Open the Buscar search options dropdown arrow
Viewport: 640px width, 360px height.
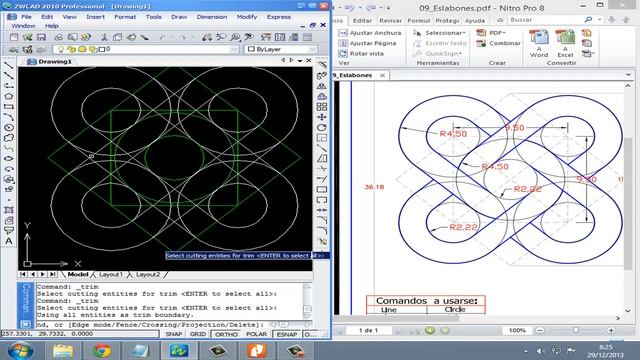(x=600, y=20)
